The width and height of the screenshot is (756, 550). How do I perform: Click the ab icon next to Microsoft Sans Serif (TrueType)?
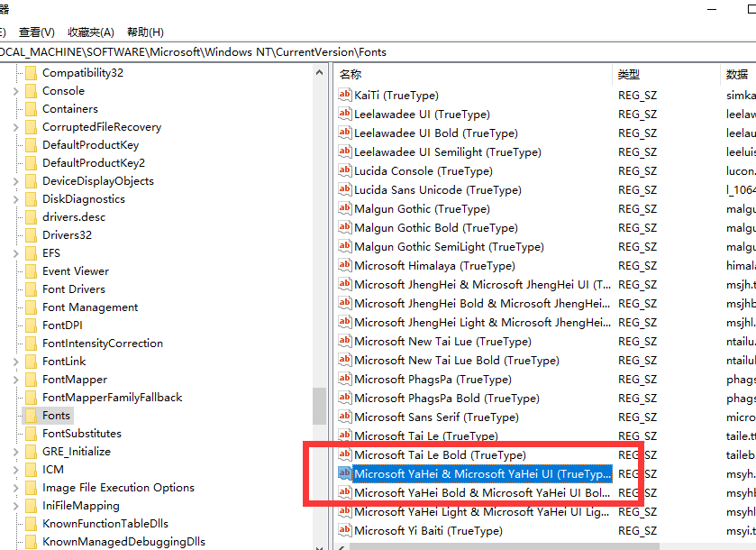pyautogui.click(x=344, y=417)
